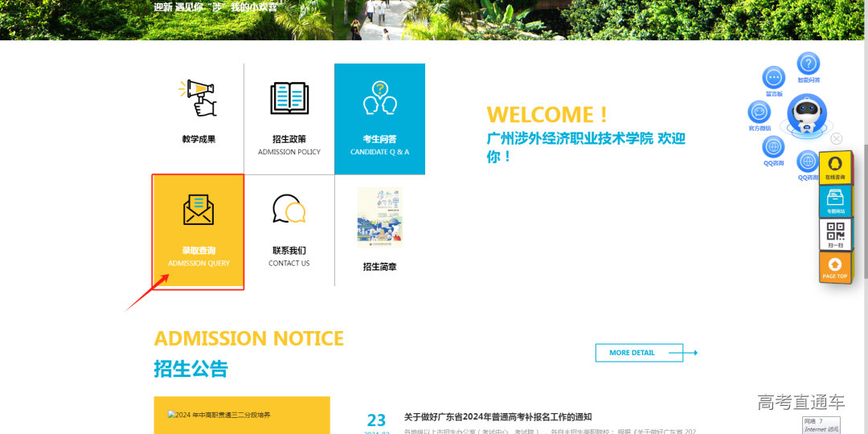Screen dimensions: 868x434
Task: Close the floating robot assistant widget
Action: pos(837,138)
